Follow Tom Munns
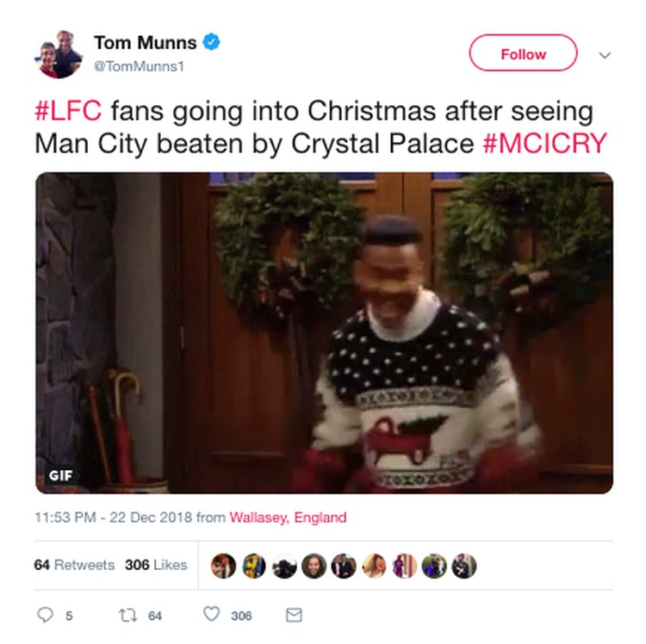 click(x=523, y=53)
